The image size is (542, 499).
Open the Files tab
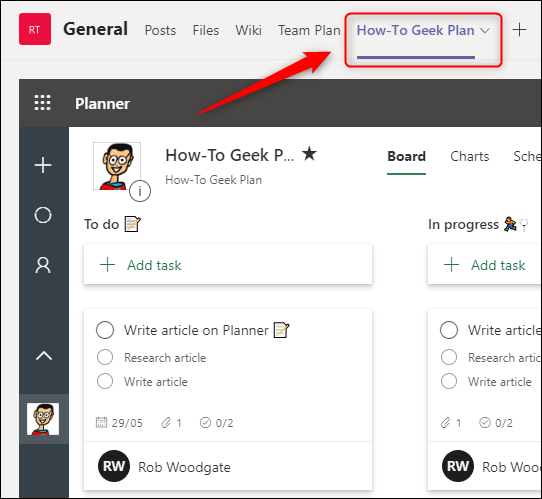tap(206, 30)
